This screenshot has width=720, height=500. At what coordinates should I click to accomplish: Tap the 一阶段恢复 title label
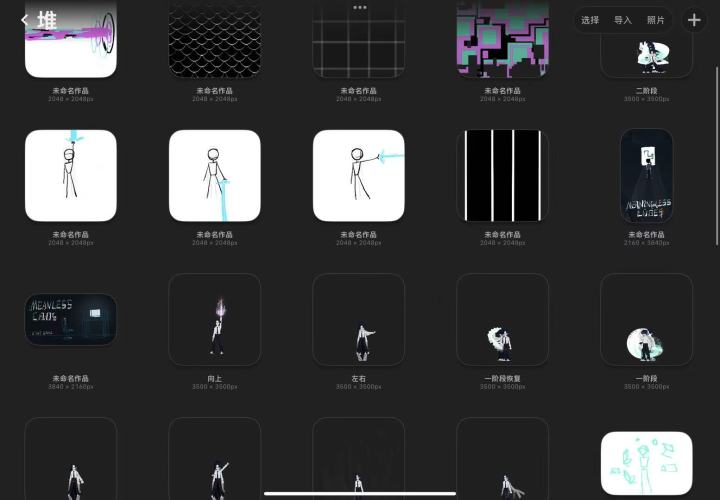[x=503, y=379]
